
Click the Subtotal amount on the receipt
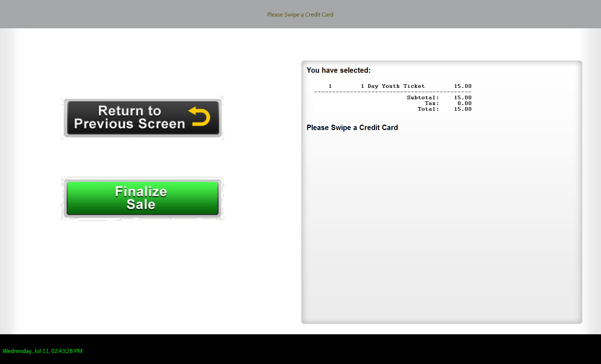click(463, 97)
